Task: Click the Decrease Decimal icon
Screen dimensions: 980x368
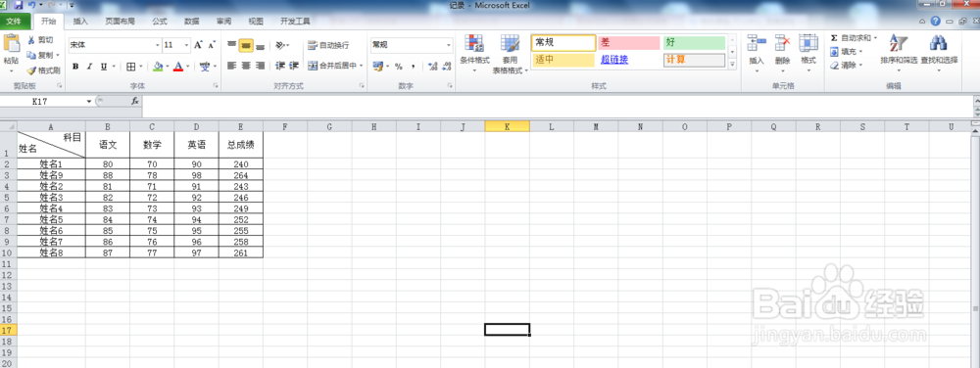Action: click(x=446, y=67)
